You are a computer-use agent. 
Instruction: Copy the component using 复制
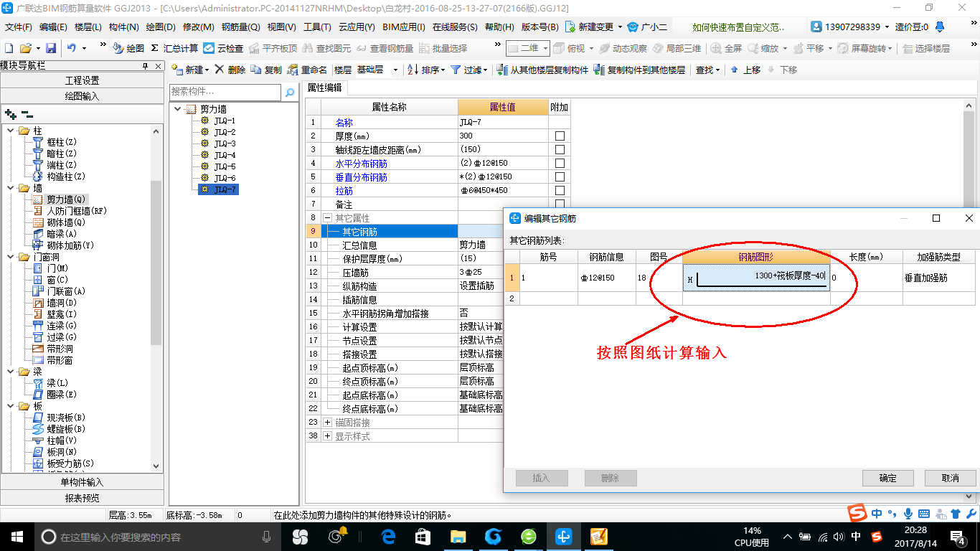[266, 70]
